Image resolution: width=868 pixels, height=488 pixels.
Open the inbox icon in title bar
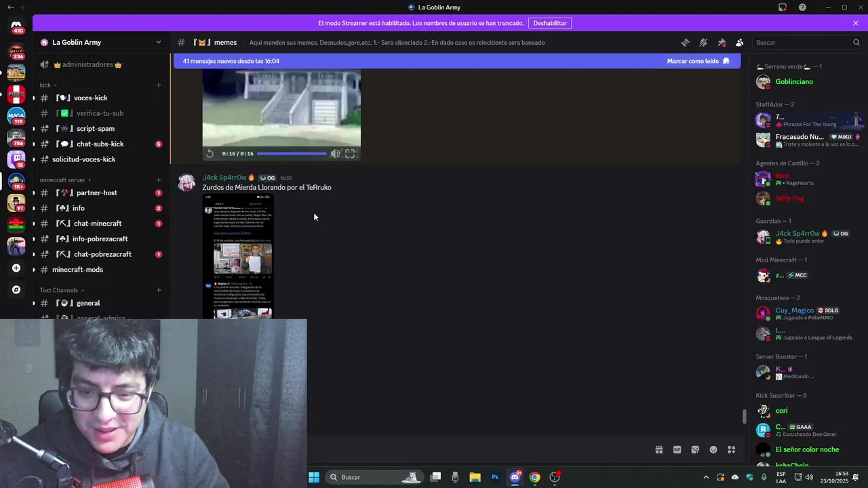pos(783,7)
